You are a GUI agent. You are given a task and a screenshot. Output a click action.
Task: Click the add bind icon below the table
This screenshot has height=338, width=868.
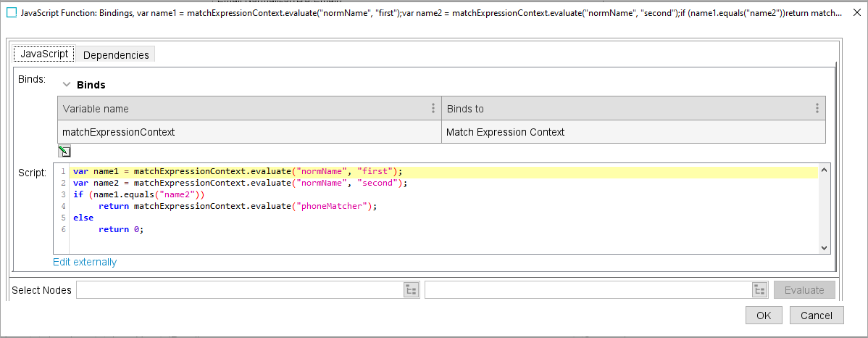click(x=64, y=151)
